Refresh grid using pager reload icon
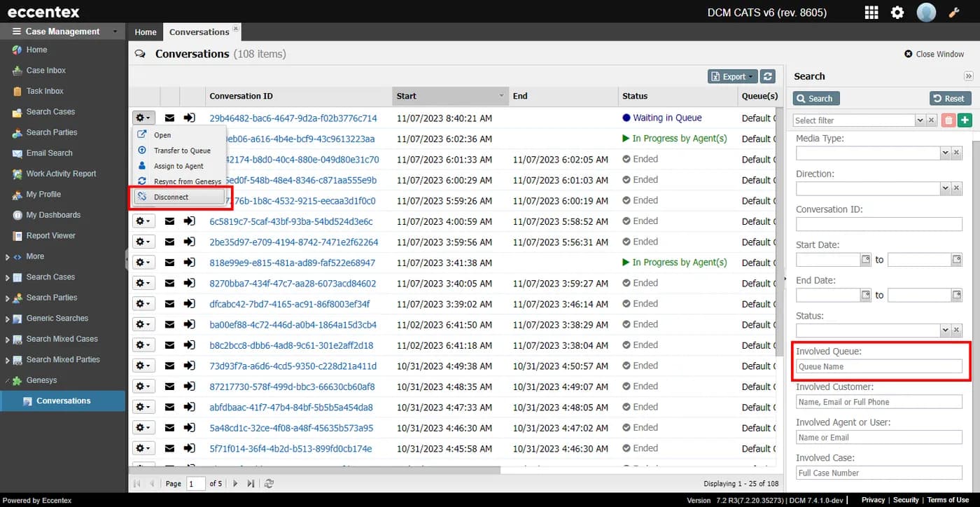 pyautogui.click(x=269, y=483)
